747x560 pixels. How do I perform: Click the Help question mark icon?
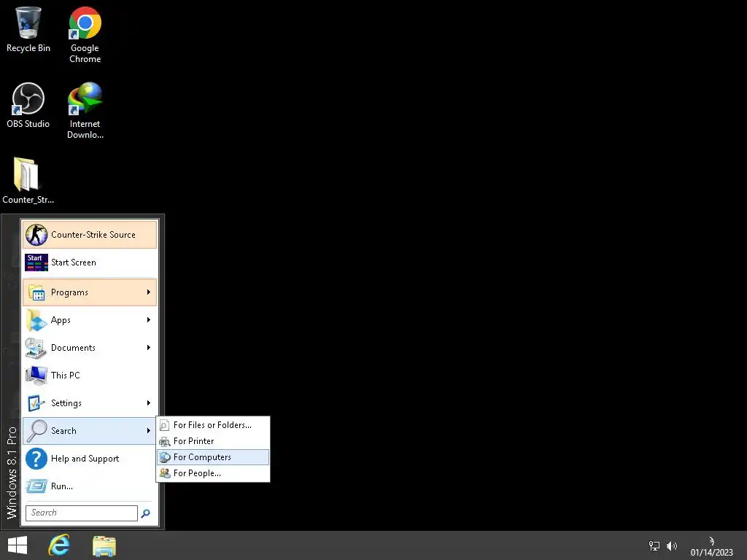point(36,459)
